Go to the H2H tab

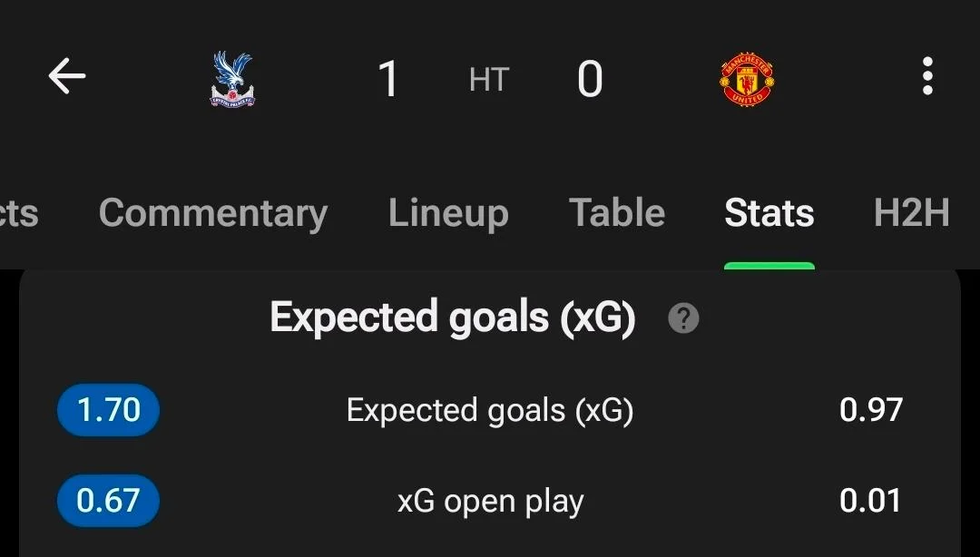click(x=911, y=213)
